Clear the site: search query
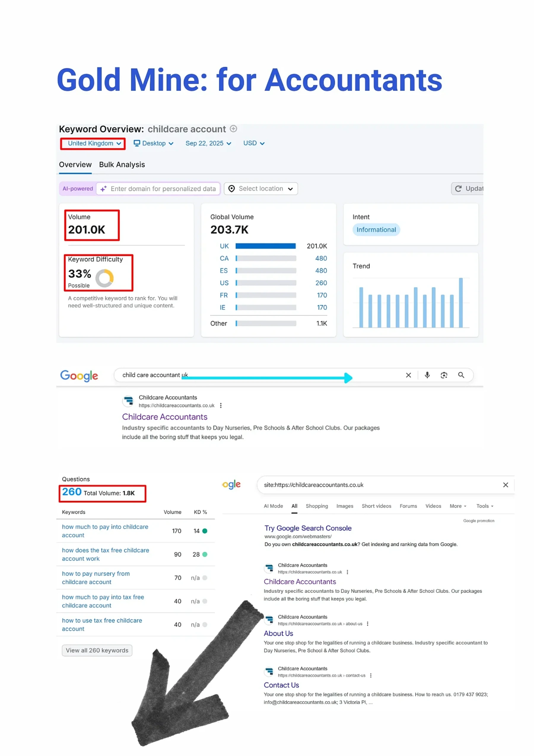This screenshot has height=756, width=534. [x=506, y=485]
